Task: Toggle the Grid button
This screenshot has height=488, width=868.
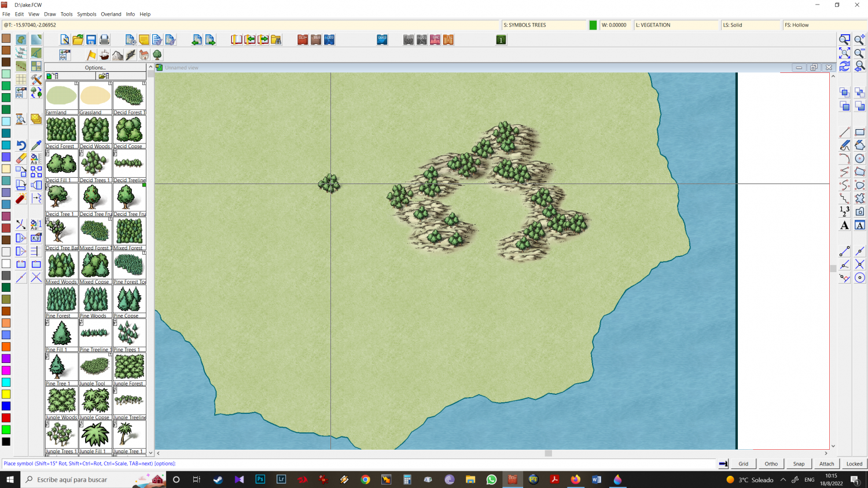Action: (x=744, y=464)
